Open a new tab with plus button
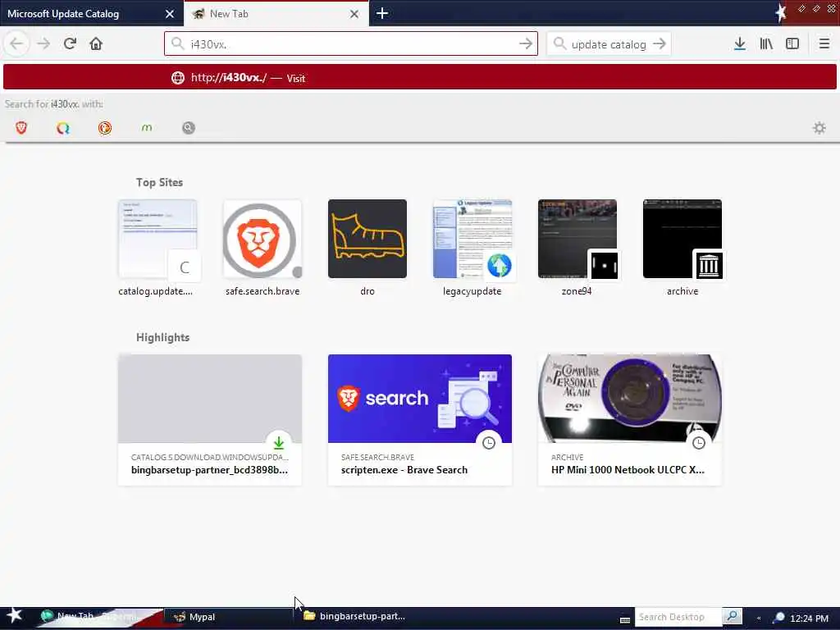Viewport: 840px width, 630px height. click(382, 13)
